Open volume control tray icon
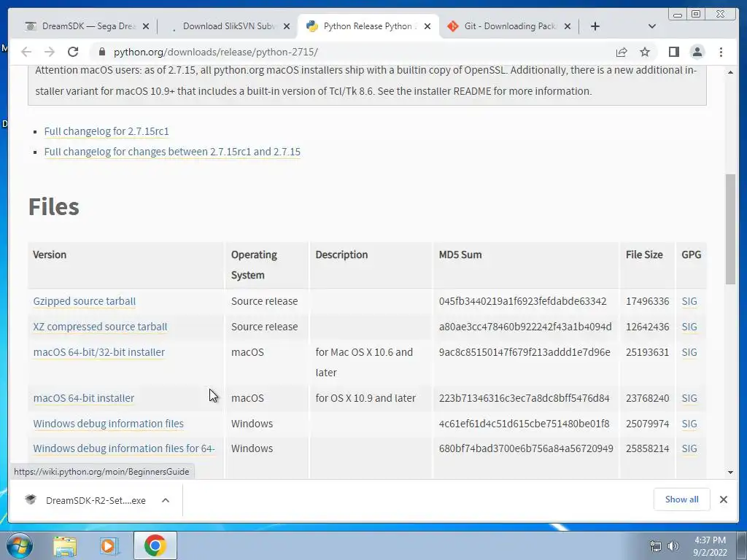The width and height of the screenshot is (747, 560). pyautogui.click(x=673, y=546)
